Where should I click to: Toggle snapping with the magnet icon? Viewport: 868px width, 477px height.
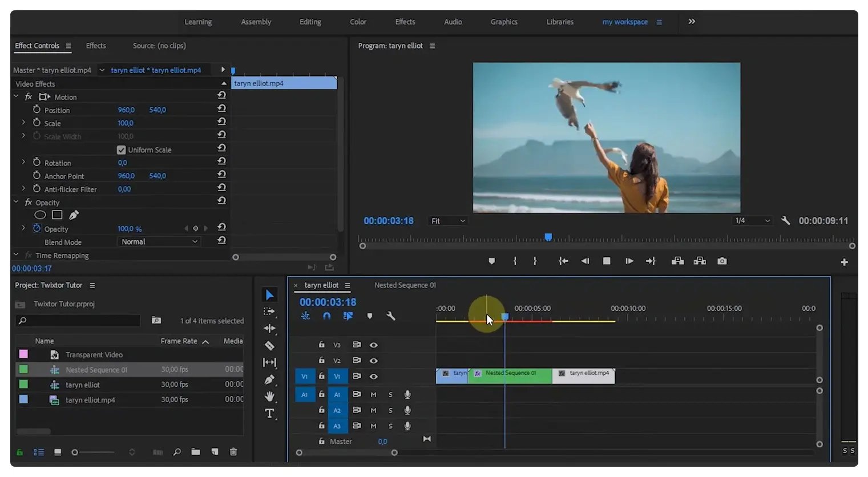click(x=326, y=316)
